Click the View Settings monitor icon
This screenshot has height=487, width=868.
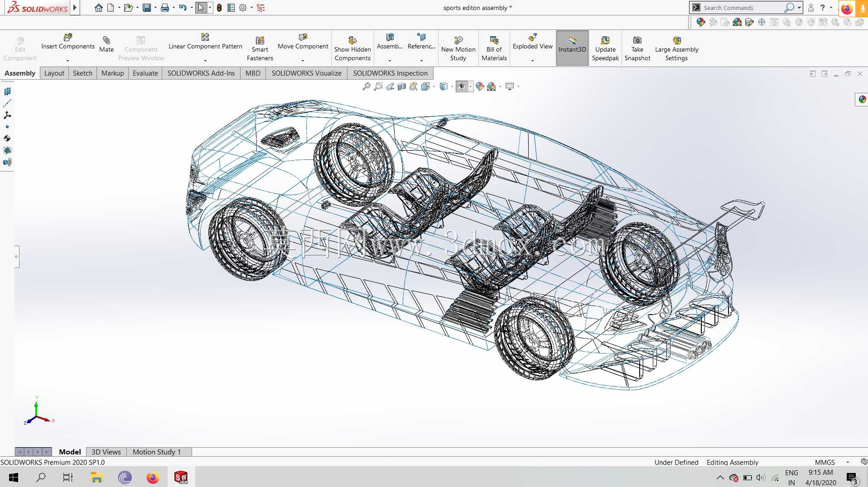pyautogui.click(x=510, y=86)
